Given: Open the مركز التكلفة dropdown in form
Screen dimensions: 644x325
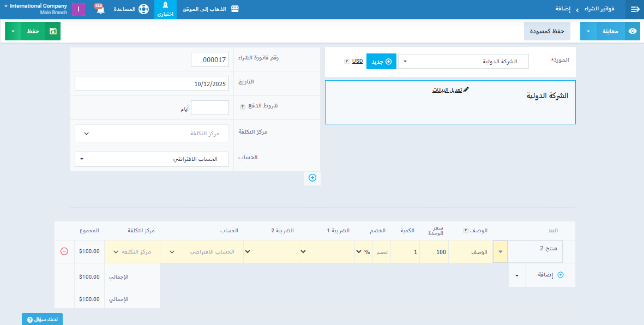Looking at the screenshot, I should tap(152, 133).
